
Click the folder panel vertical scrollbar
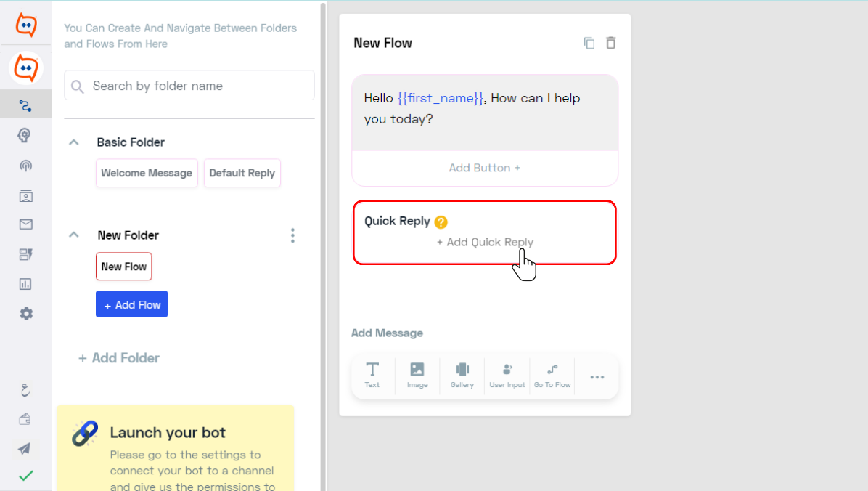tap(323, 247)
